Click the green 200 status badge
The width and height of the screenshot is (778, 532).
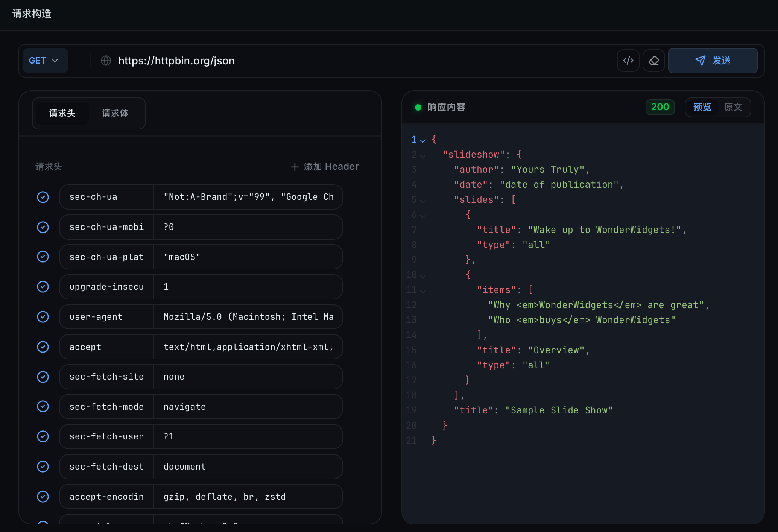[x=660, y=107]
